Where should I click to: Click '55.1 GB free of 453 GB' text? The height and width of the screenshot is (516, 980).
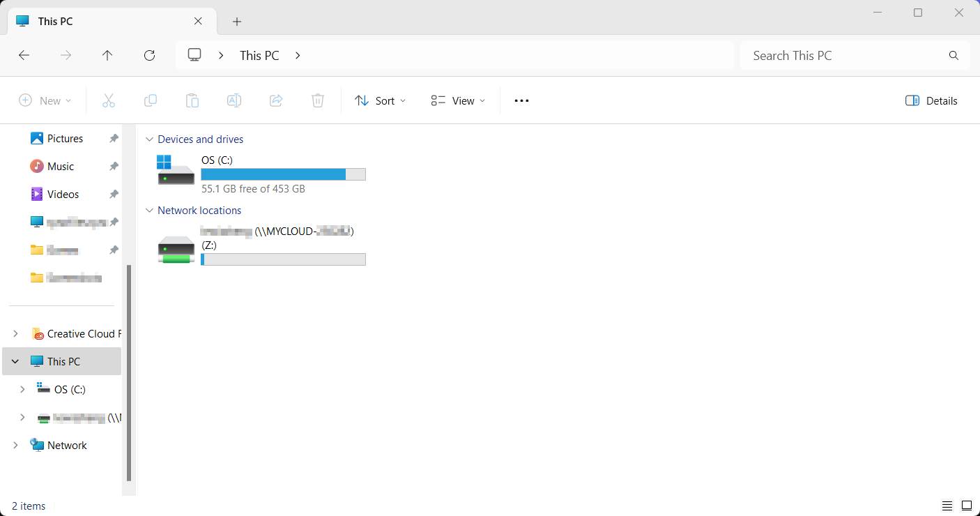[x=253, y=189]
